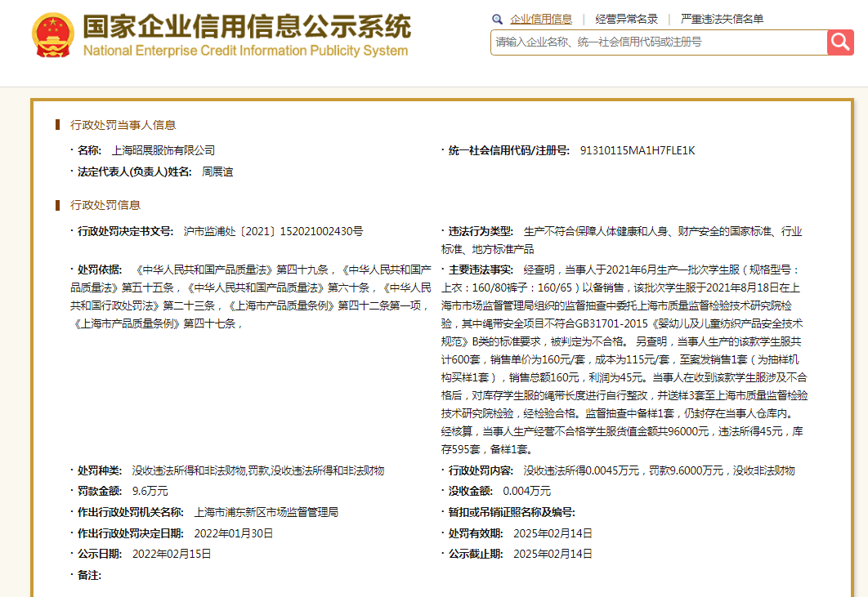This screenshot has width=868, height=597.
Task: Click the 行政处罚信息 section heading
Action: tap(105, 205)
